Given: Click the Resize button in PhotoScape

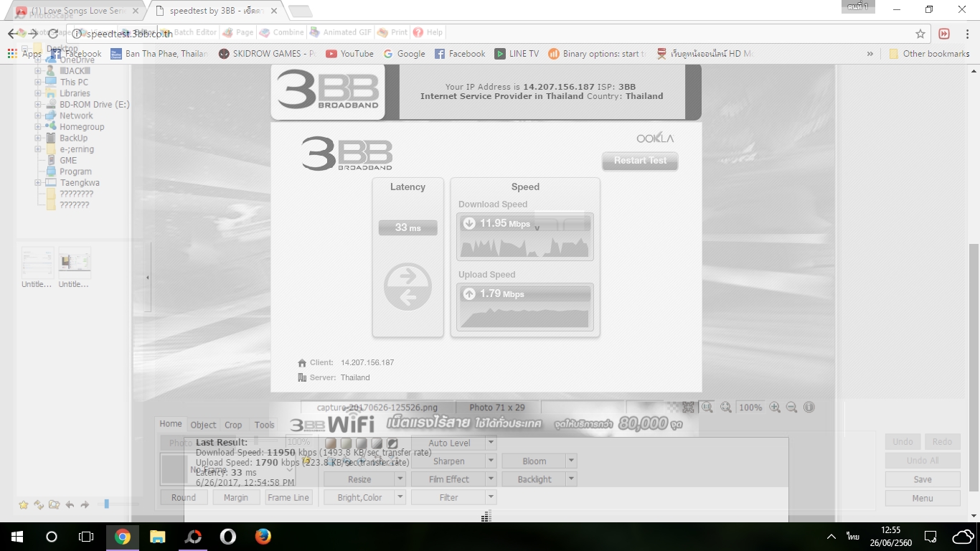Looking at the screenshot, I should point(359,479).
